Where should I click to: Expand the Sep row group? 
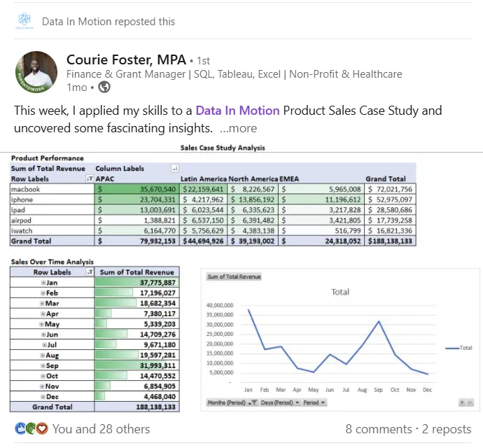(43, 365)
